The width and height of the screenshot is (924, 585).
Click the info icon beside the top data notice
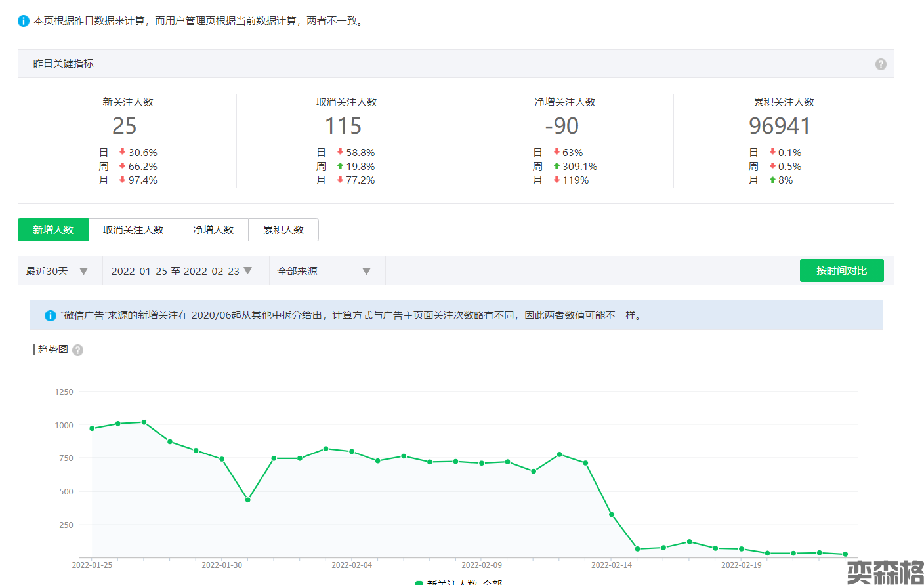click(x=24, y=21)
